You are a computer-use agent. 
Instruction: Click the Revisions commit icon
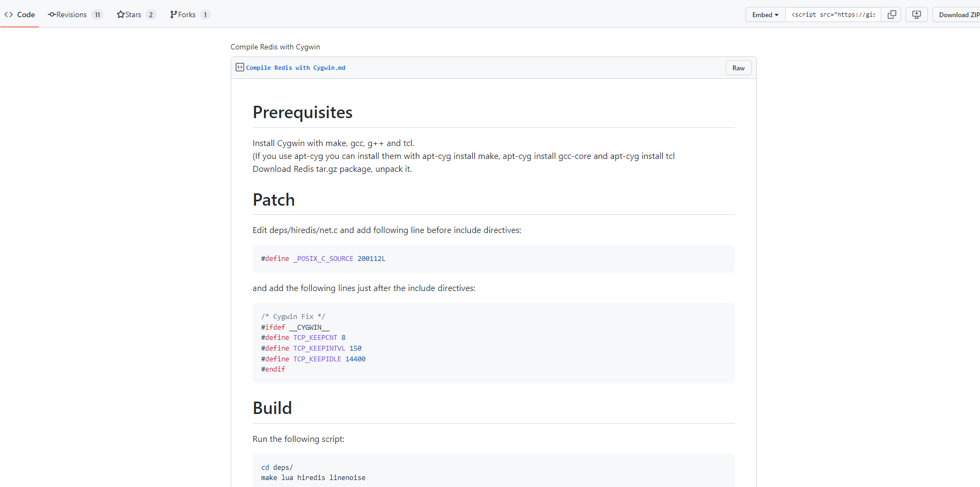tap(52, 14)
